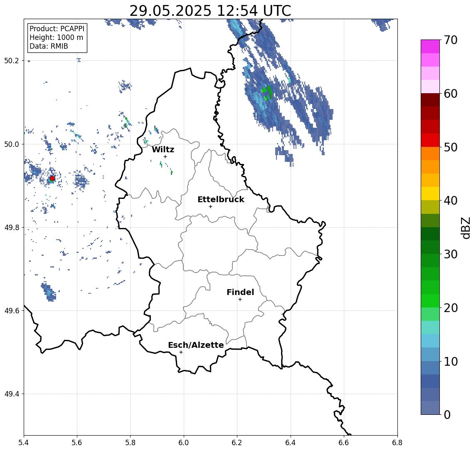Click the Findel station cross marker
This screenshot has height=451, width=476.
pos(240,300)
